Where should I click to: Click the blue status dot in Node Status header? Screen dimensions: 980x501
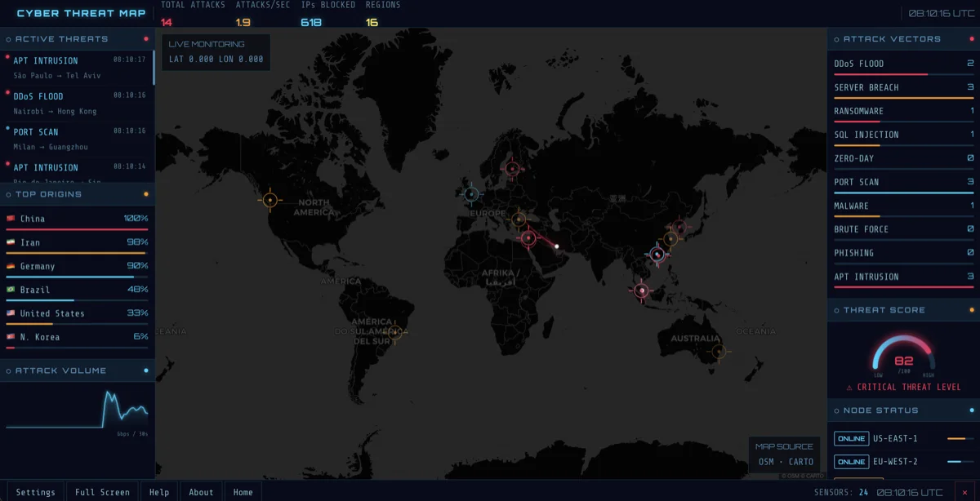point(971,410)
